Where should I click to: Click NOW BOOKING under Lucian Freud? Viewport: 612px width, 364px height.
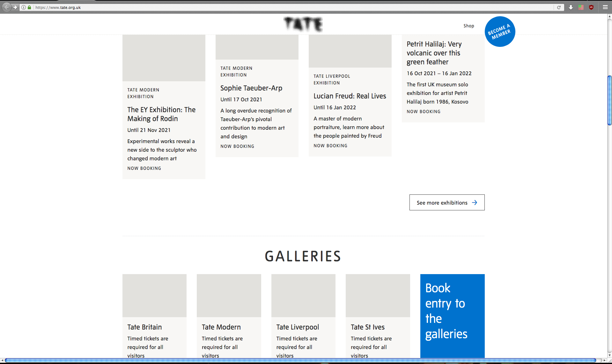coord(330,146)
